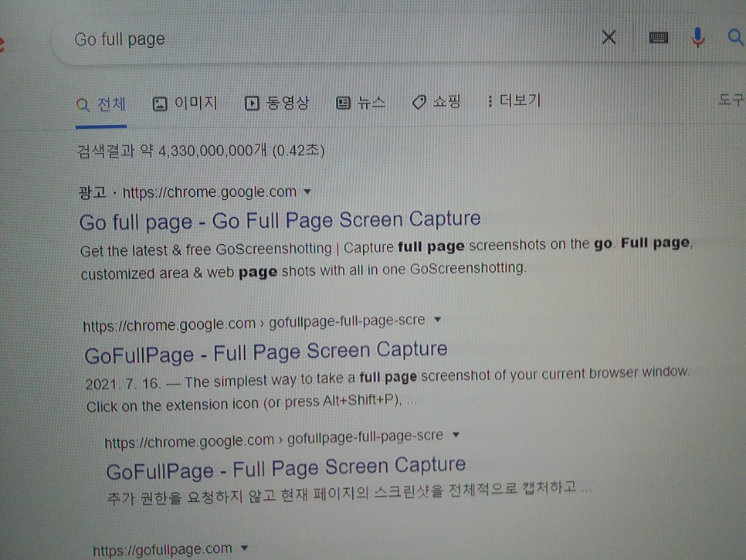Switch to the 이미지 (Images) tab
This screenshot has width=746, height=560.
coord(185,103)
